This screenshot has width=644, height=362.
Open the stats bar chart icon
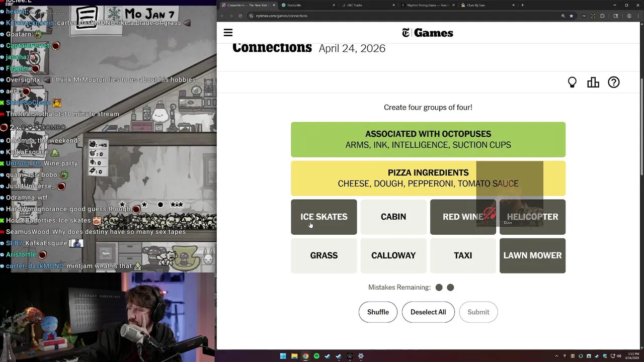point(593,82)
